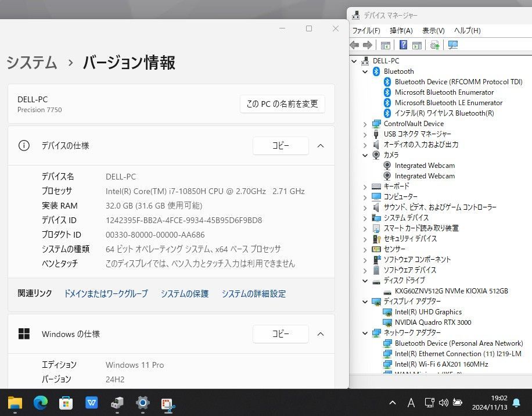532x416 pixels.
Task: Open Settings gear in taskbar
Action: pyautogui.click(x=142, y=403)
